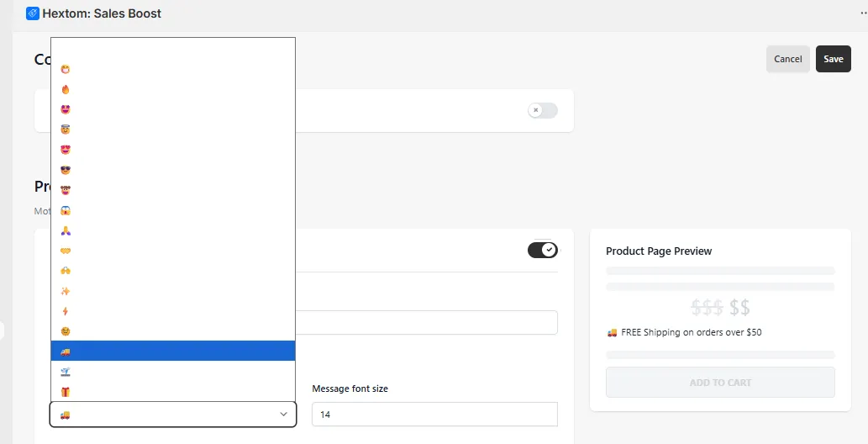Choose the fire emoji from the list
This screenshot has width=868, height=444.
[x=173, y=89]
